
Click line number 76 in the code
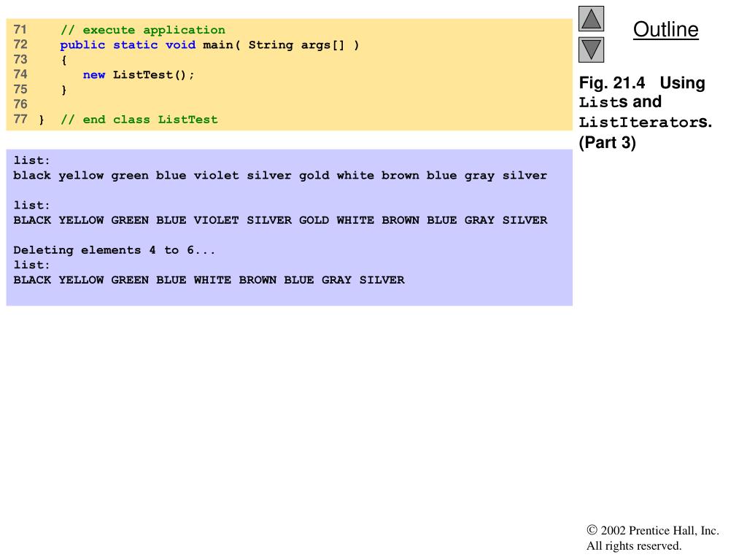click(x=20, y=104)
